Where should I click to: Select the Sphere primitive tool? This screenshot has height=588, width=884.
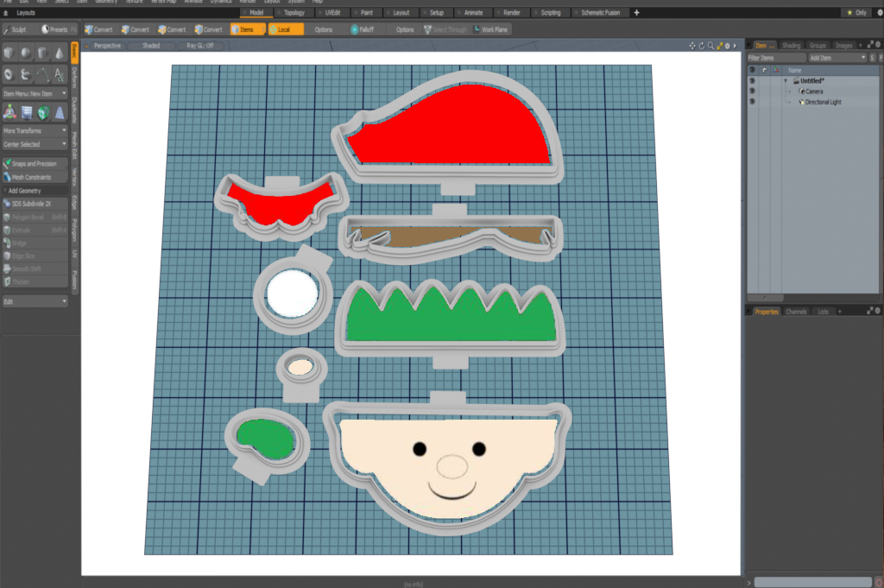[x=26, y=53]
